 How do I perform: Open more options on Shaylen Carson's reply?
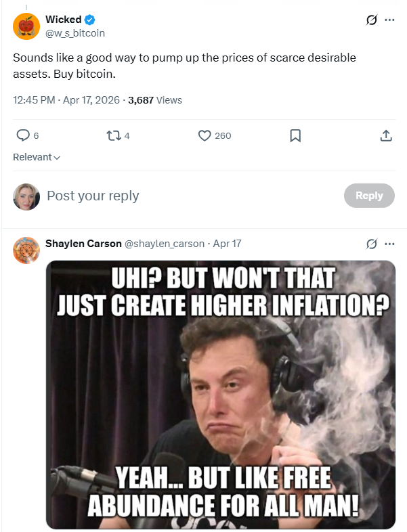(x=389, y=244)
